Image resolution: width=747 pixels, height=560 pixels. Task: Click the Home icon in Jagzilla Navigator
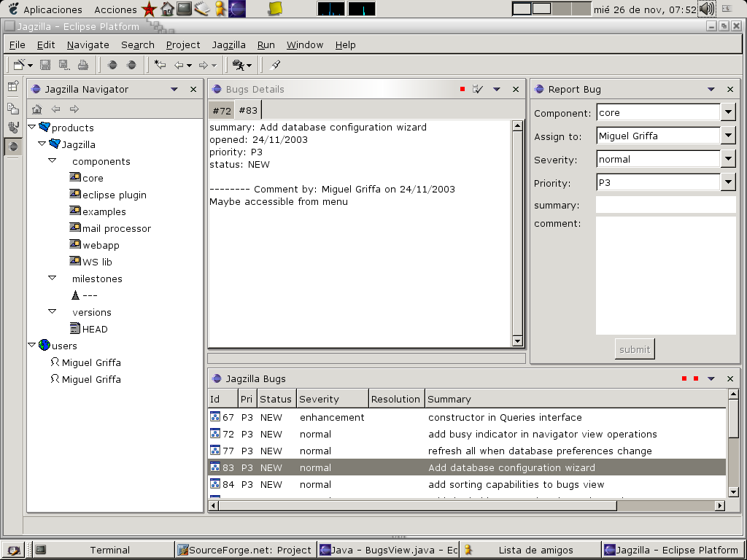(x=36, y=109)
